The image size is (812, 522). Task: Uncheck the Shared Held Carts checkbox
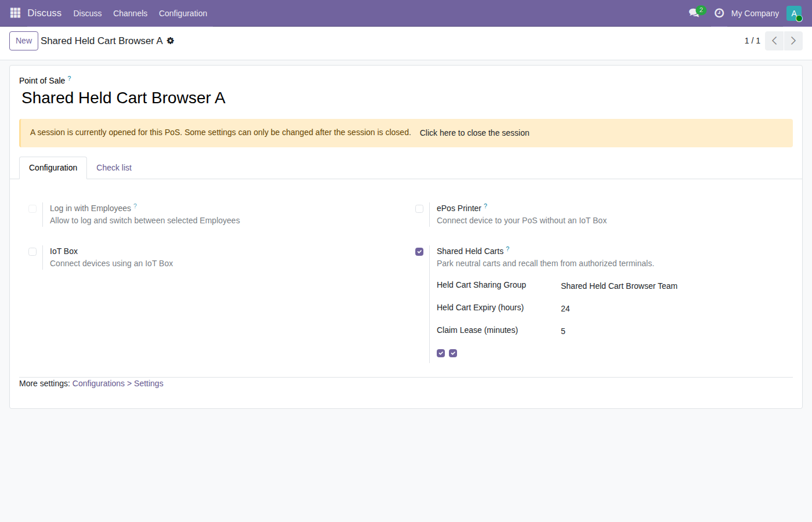click(419, 252)
